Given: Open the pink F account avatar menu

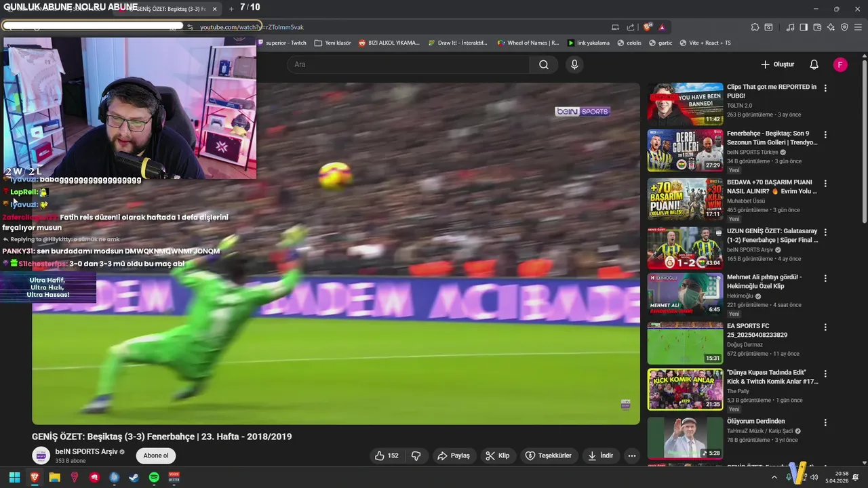Looking at the screenshot, I should (x=840, y=64).
